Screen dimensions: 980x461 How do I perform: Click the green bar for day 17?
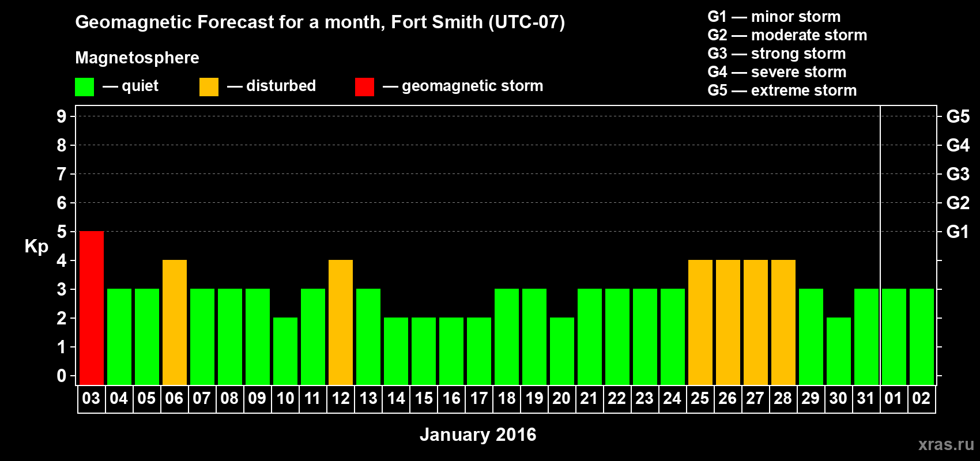pos(479,351)
